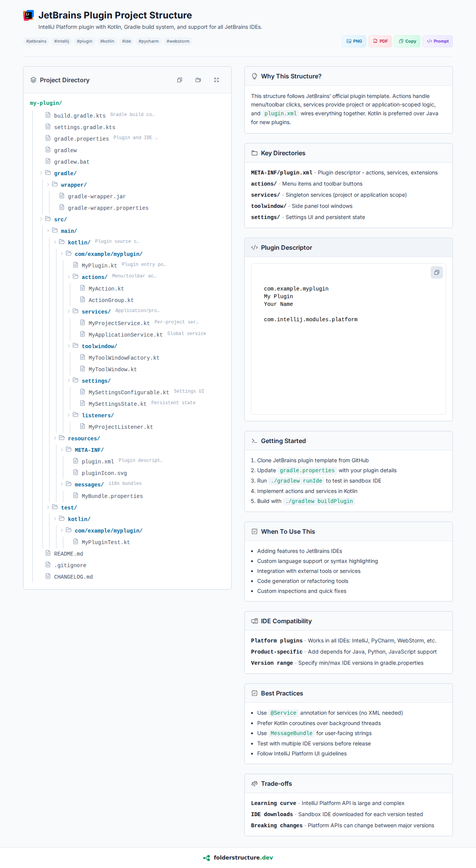The image size is (476, 868).
Task: Open the #webstorm tag
Action: (x=178, y=41)
